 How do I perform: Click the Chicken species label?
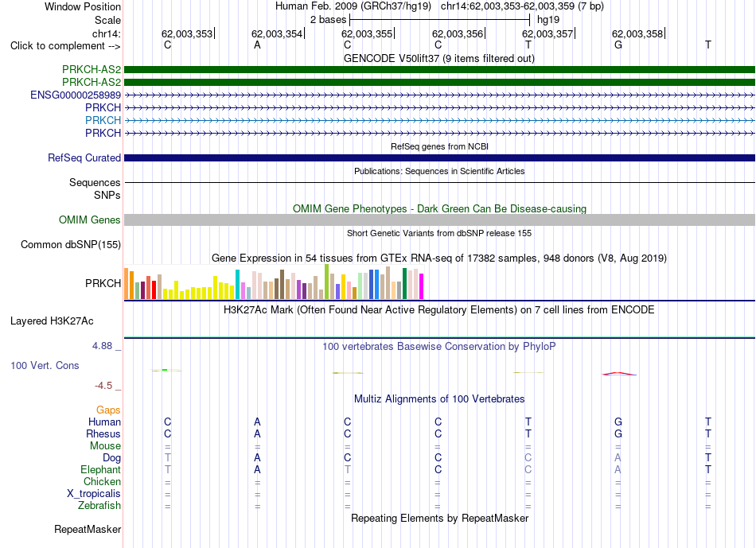pyautogui.click(x=102, y=481)
